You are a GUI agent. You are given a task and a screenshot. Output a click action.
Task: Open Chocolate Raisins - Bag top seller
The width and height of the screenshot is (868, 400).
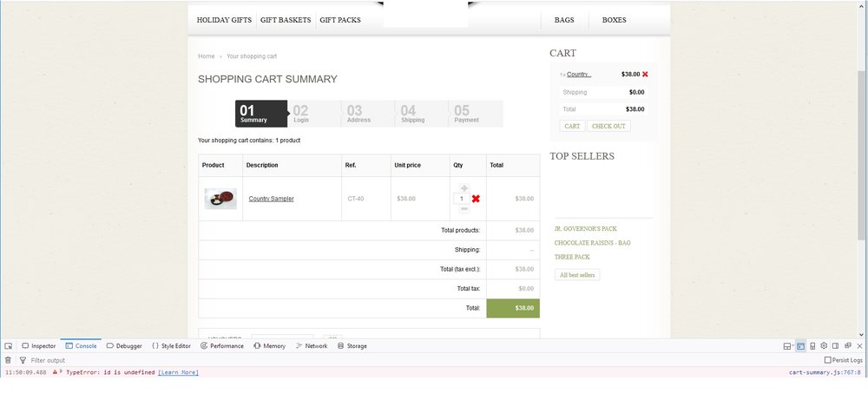(592, 243)
